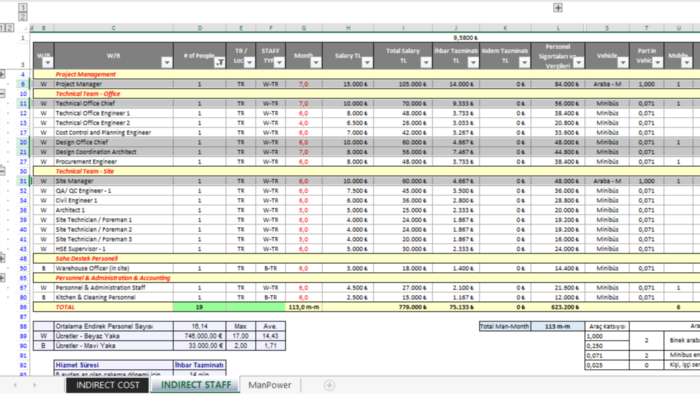Select Technical Office Chief cell
The image size is (700, 394).
point(113,103)
